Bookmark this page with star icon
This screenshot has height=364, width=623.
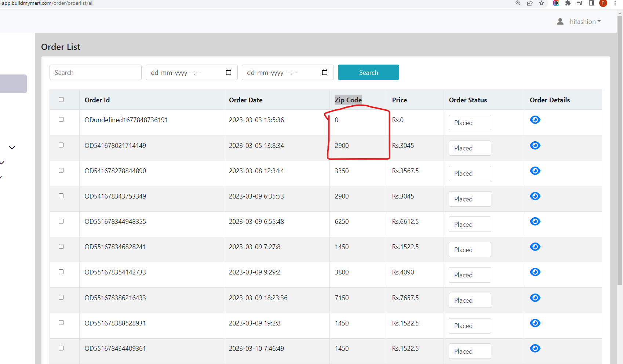(542, 3)
